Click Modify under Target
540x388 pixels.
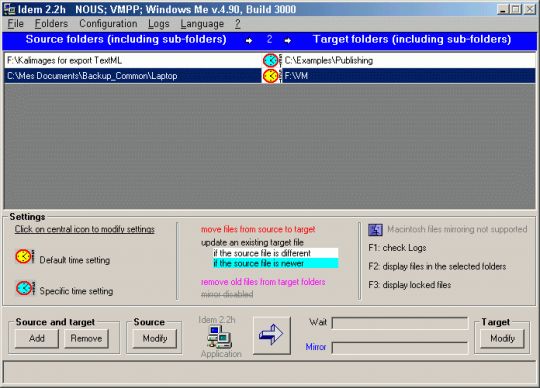pos(502,338)
